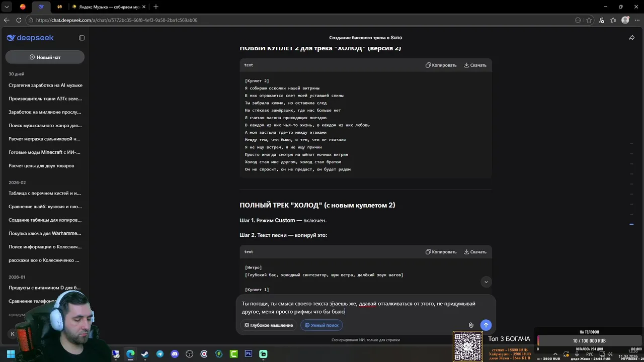Open chat Создание таблицы для копирования
Screen dimensions: 644x362
[45, 220]
